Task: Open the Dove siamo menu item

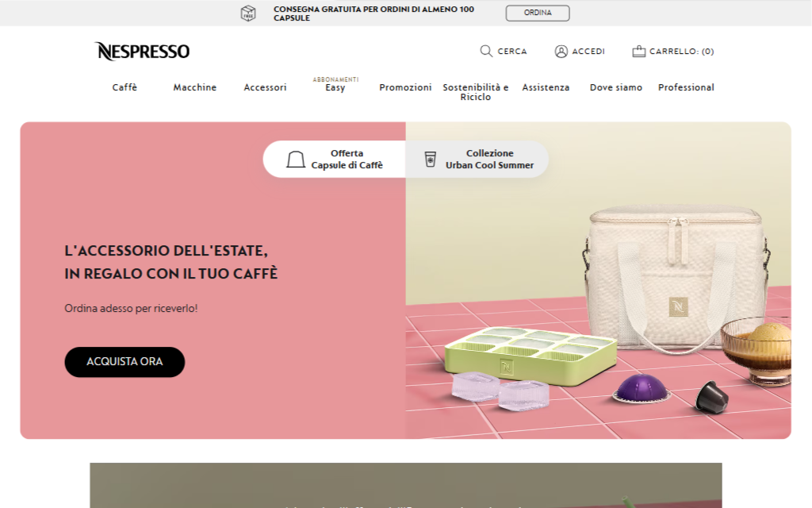Action: point(616,87)
